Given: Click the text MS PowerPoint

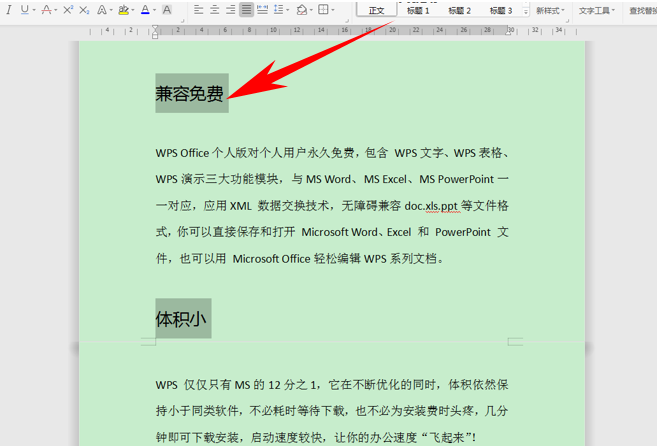Looking at the screenshot, I should click(456, 179).
